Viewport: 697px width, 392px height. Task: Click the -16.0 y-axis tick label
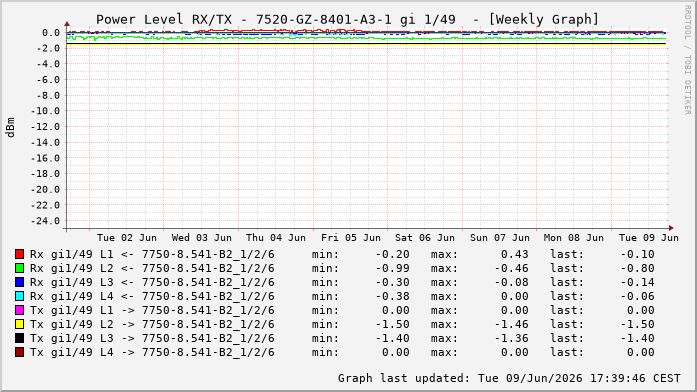[x=45, y=158]
